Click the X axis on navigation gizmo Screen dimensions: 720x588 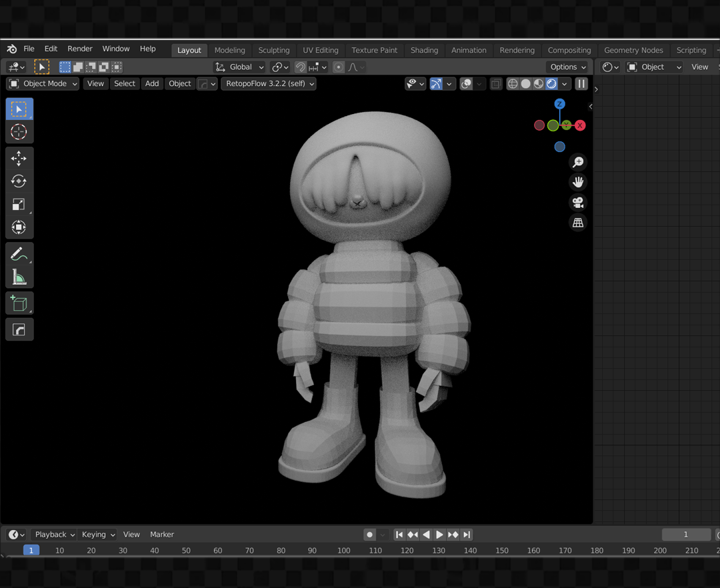580,125
